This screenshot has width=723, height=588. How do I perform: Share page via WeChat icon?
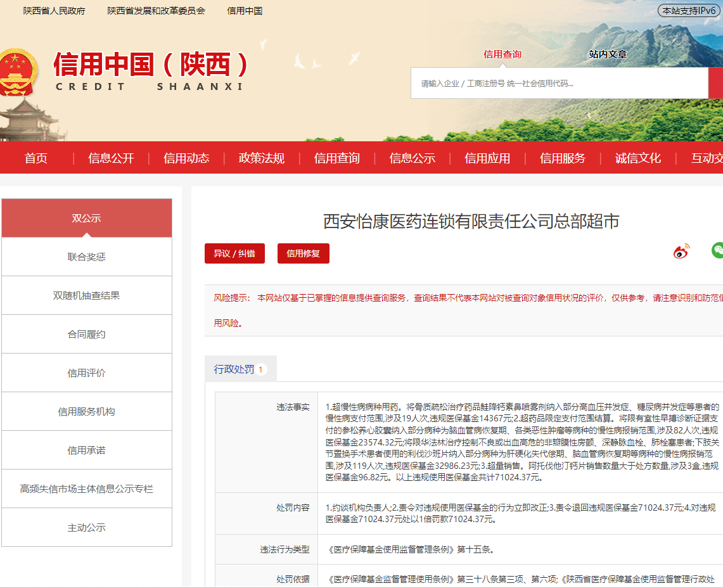(x=717, y=250)
